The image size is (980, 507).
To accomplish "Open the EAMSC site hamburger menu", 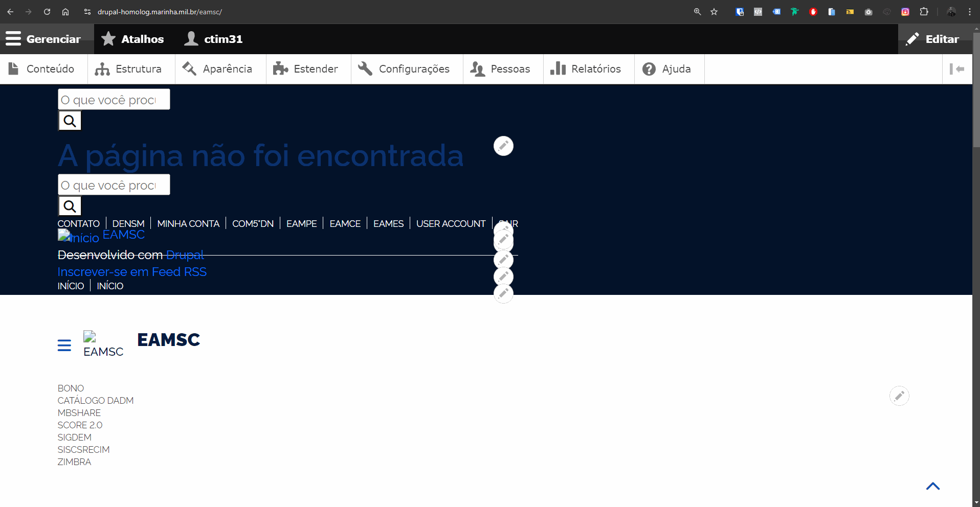I will pyautogui.click(x=64, y=345).
